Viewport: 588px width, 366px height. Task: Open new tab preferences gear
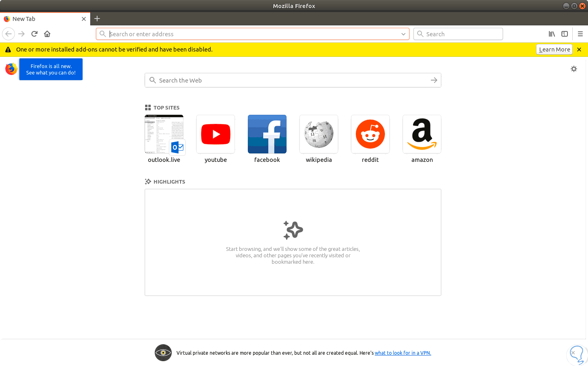coord(574,69)
